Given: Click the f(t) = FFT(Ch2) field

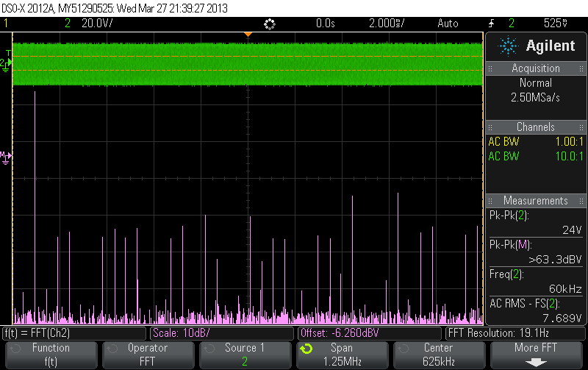Looking at the screenshot, I should point(74,333).
